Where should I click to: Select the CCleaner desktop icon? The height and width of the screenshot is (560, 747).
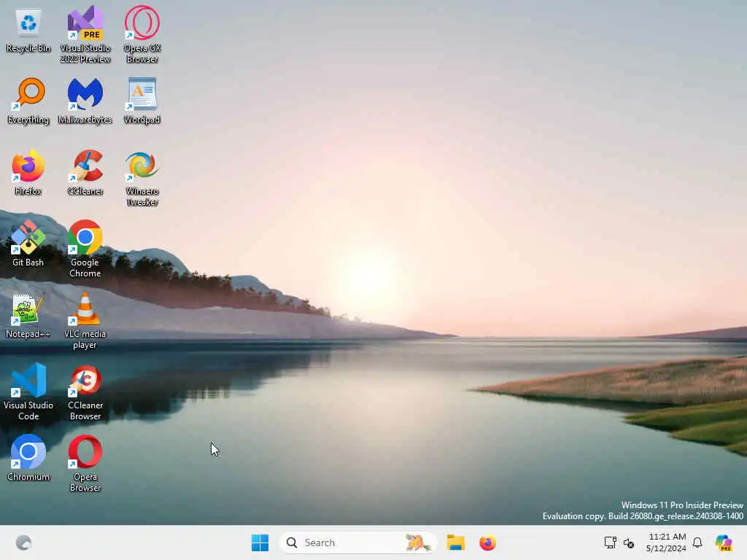[x=85, y=172]
